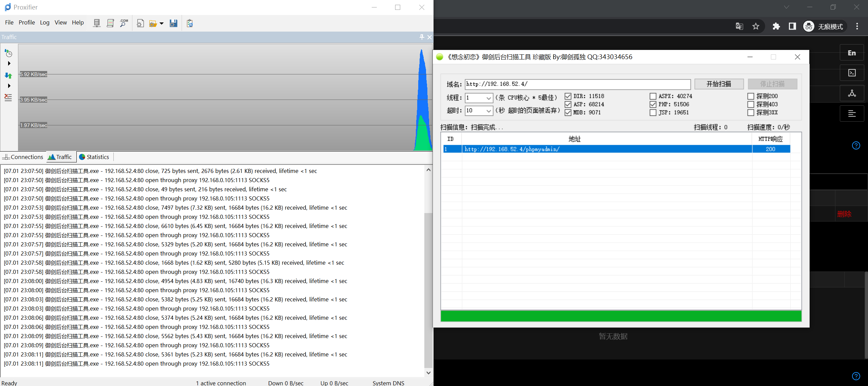Enable the JSP: 19651 checkbox
Image resolution: width=868 pixels, height=386 pixels.
click(653, 112)
